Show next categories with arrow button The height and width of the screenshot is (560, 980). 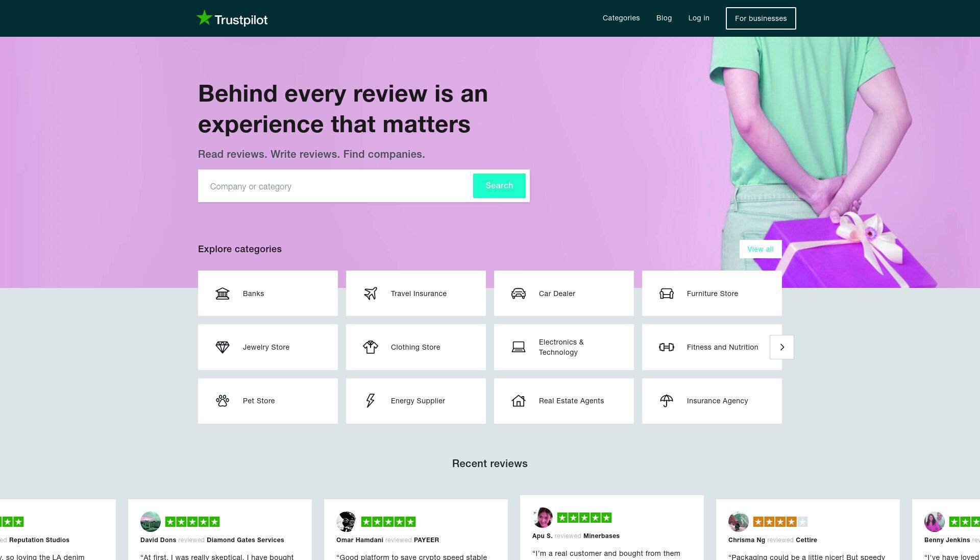[782, 347]
